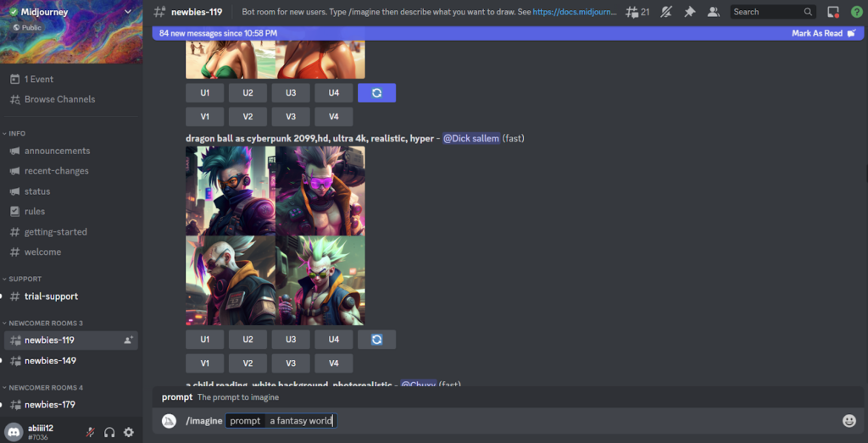Open pinned messages pin icon
Screen dimensions: 868x443
coord(689,12)
